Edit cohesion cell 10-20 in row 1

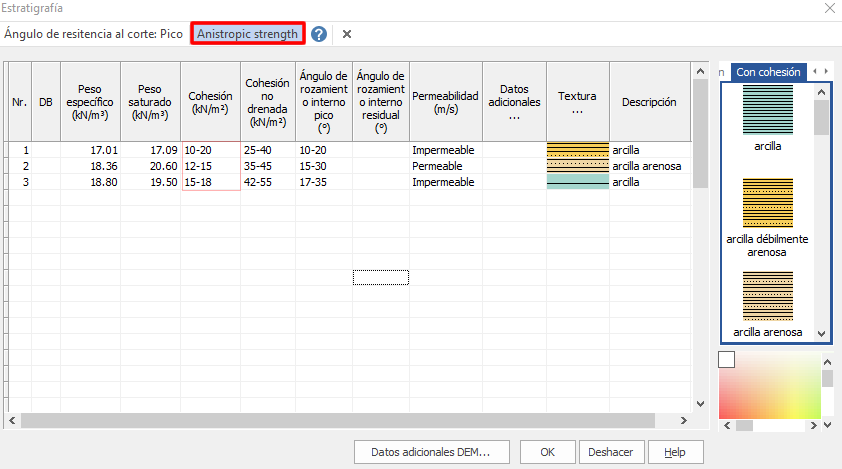coord(210,150)
